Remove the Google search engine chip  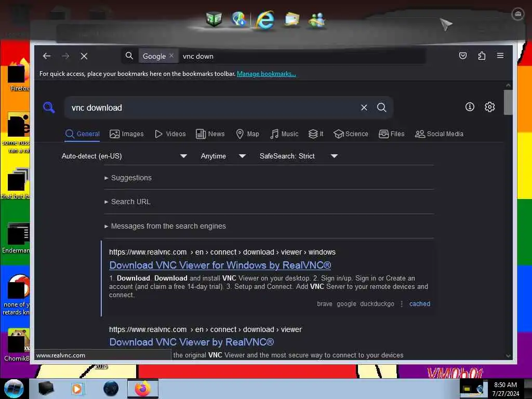tap(171, 56)
